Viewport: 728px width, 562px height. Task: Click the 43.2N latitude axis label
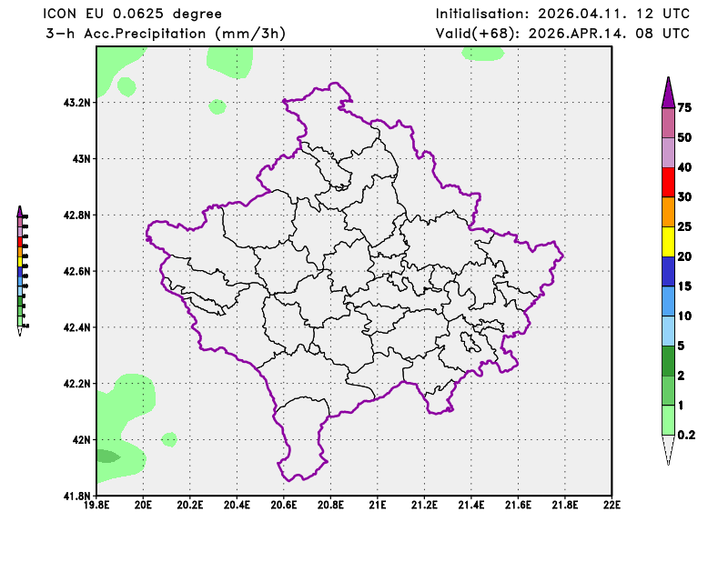pyautogui.click(x=77, y=103)
